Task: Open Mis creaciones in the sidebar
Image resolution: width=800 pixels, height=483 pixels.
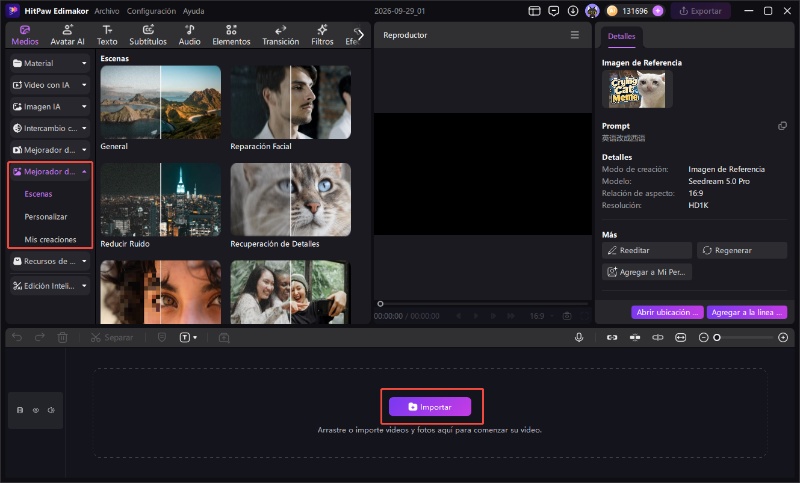Action: pyautogui.click(x=50, y=239)
